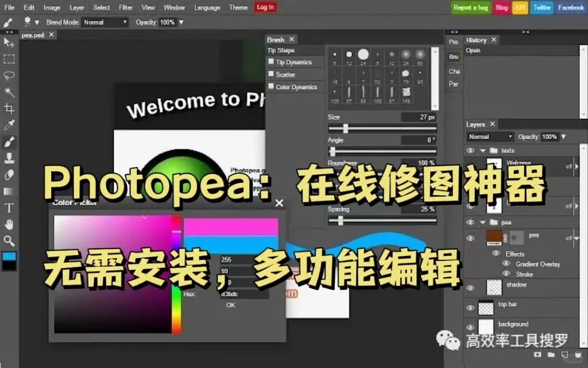Activate the Lasso tool
Screen dimensions: 588x368
(x=8, y=75)
